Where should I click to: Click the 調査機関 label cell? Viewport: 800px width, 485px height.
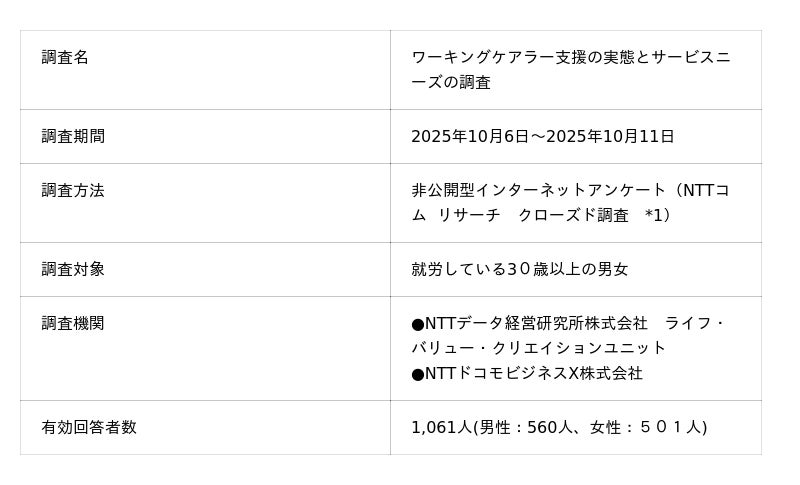click(73, 323)
